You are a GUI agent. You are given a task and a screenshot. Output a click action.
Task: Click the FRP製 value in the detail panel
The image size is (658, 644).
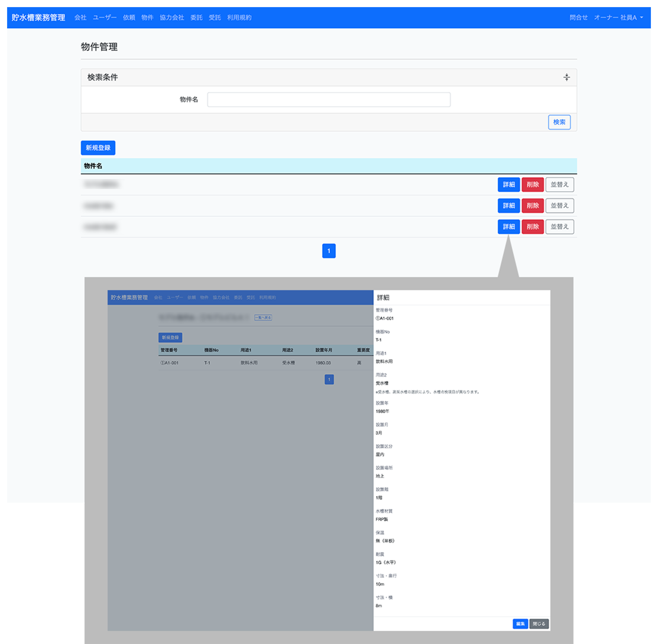[x=382, y=520]
